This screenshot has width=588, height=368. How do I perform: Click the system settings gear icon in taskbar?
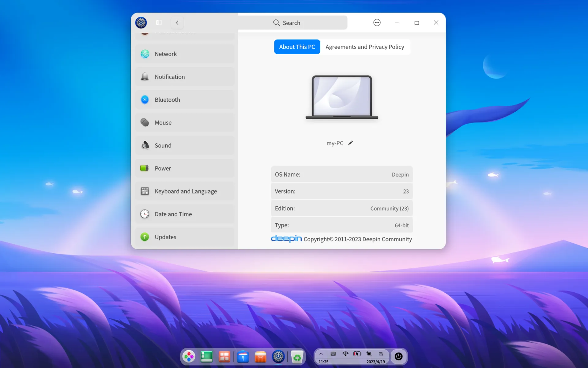click(279, 356)
